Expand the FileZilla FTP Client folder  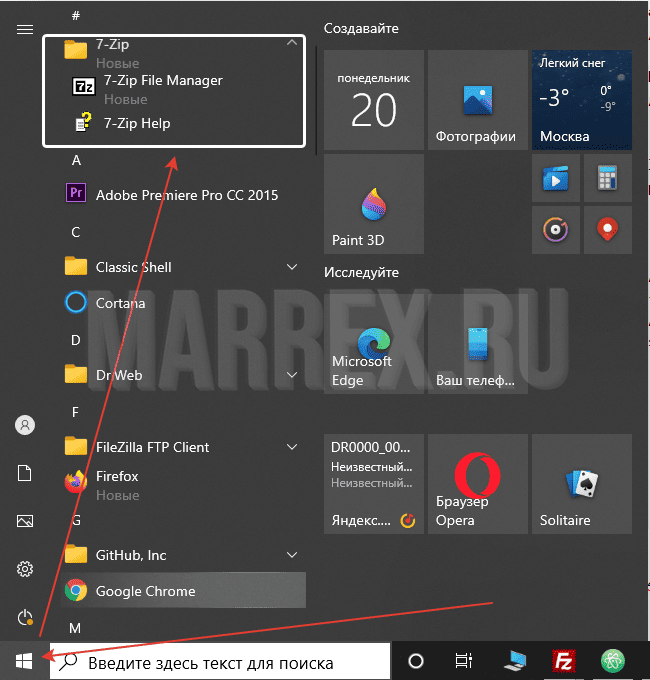coord(292,447)
